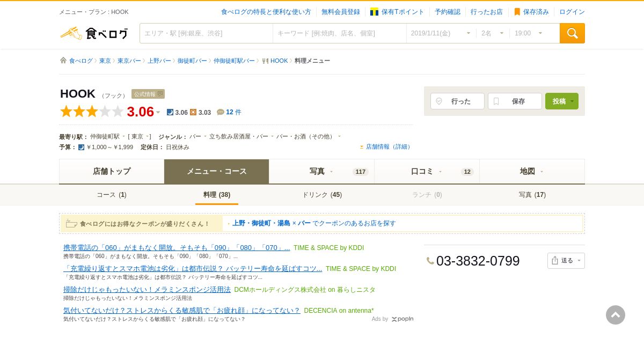Open the ドリンク (45) sub-tab

point(322,195)
